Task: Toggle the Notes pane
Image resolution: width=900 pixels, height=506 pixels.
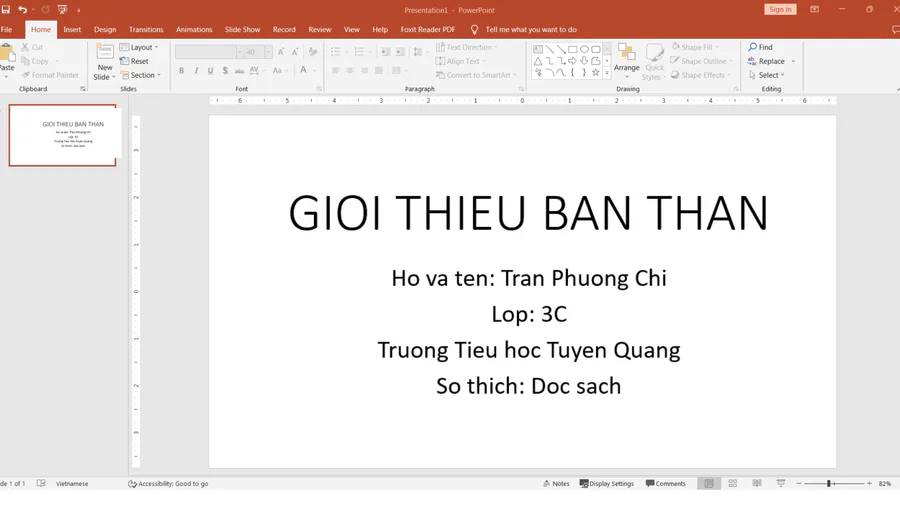Action: point(556,483)
